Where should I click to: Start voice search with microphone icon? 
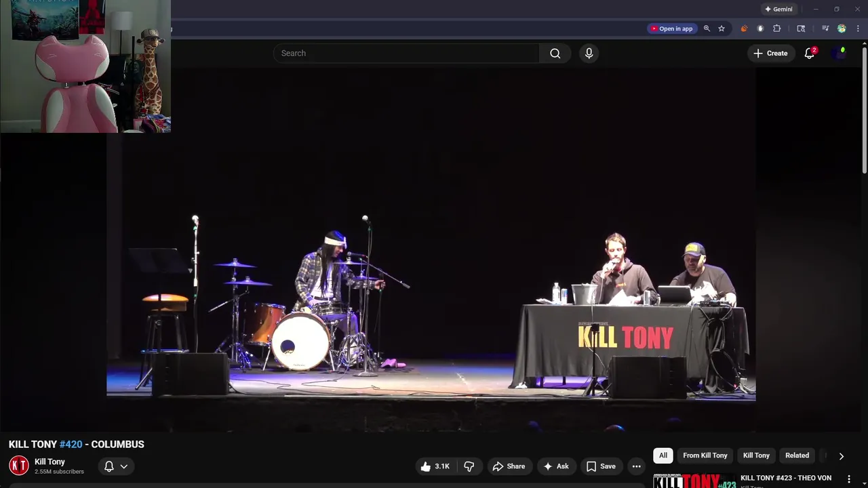[x=589, y=54]
